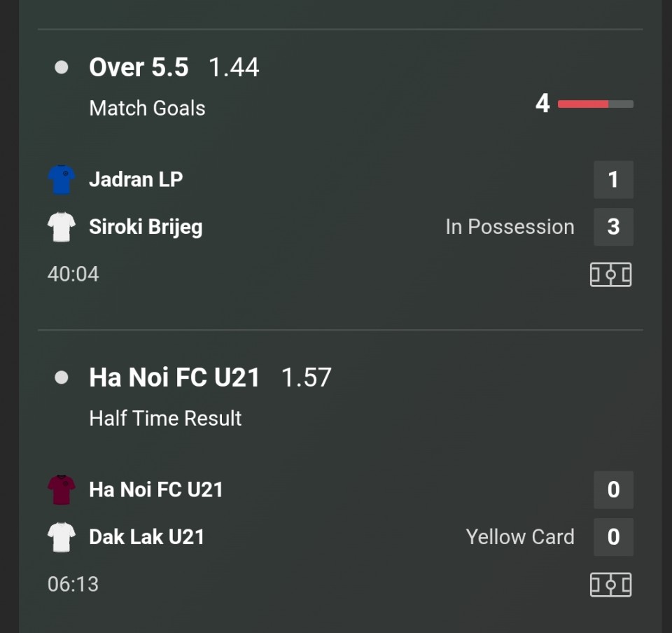
Task: Click the 1.44 odds value
Action: click(x=234, y=68)
